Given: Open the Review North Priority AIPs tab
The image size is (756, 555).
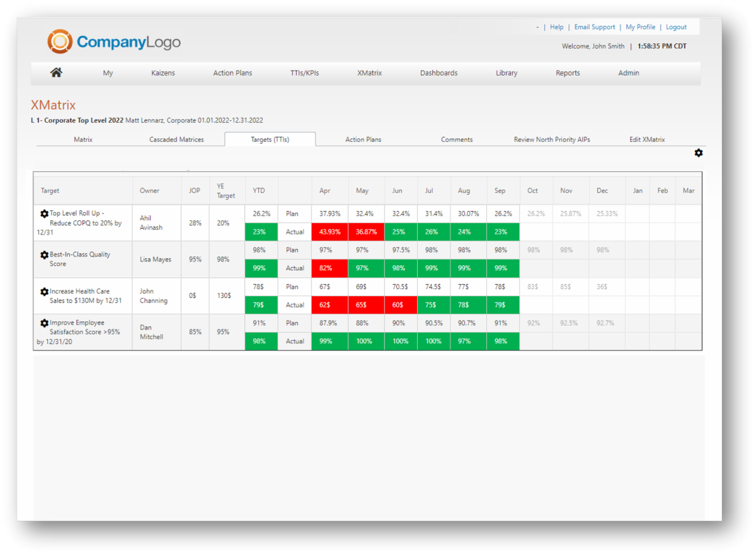Looking at the screenshot, I should pyautogui.click(x=551, y=139).
